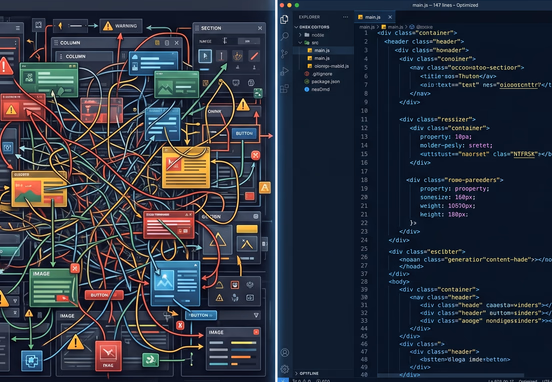The height and width of the screenshot is (382, 552).
Task: Click the .gitignore file icon
Action: coord(307,74)
